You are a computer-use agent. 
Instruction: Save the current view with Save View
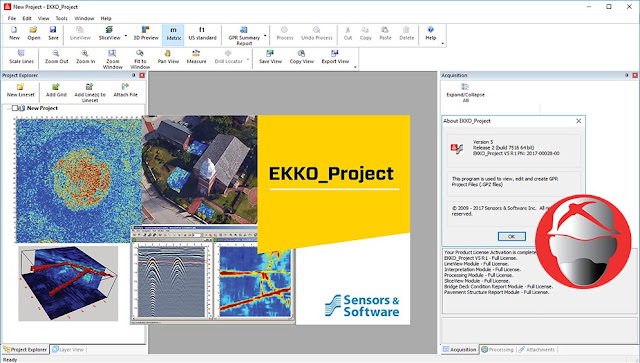point(270,57)
